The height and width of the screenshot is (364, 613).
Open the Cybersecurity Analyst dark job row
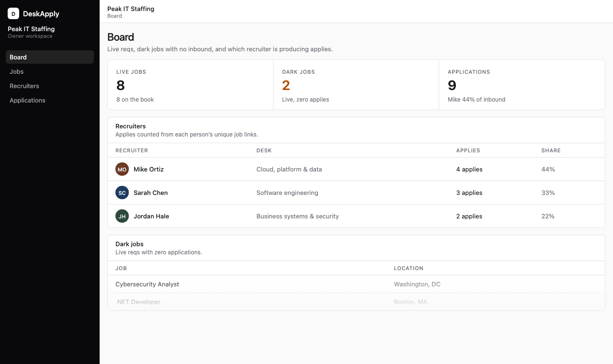pyautogui.click(x=356, y=284)
